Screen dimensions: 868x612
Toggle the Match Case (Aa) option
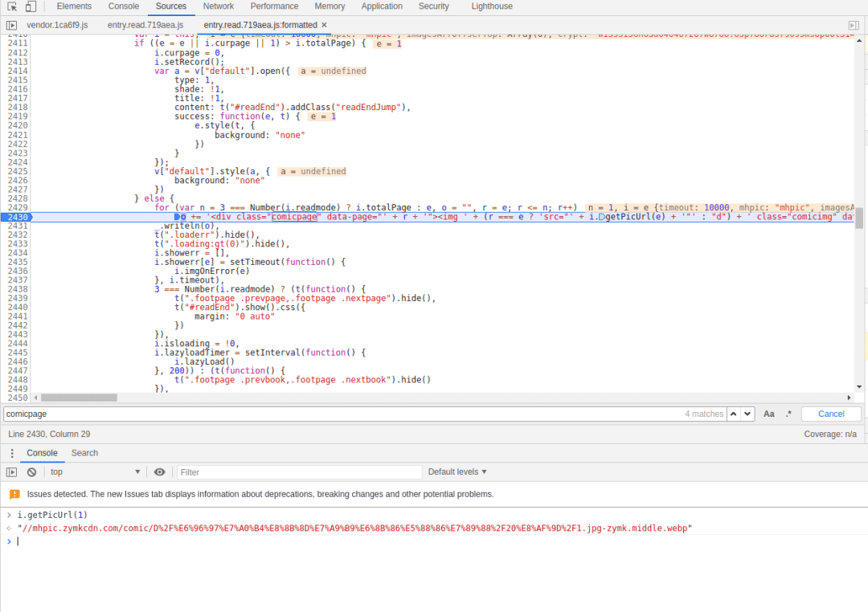pyautogui.click(x=769, y=414)
